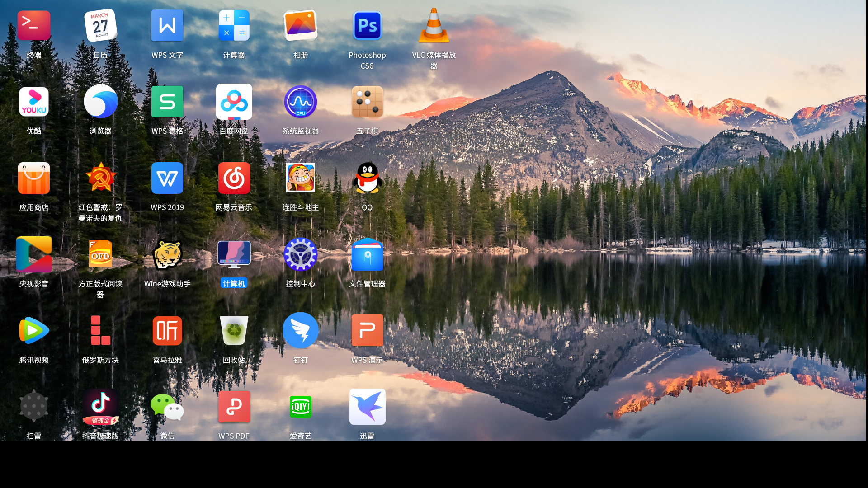Click the 日历 calendar desktop icon
This screenshot has height=488, width=868.
[100, 26]
